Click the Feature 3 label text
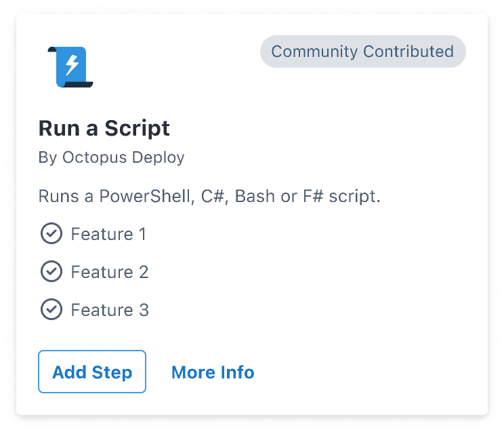504x434 pixels. point(109,311)
